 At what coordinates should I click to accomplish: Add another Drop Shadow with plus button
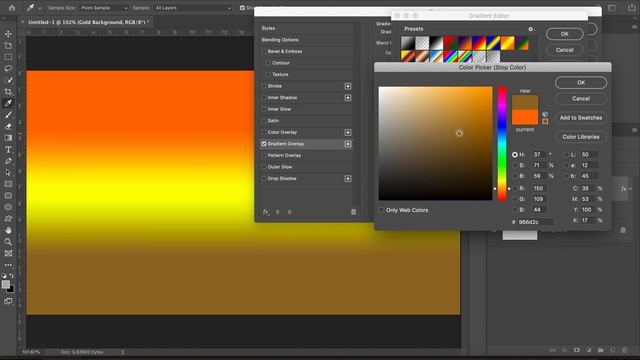tap(348, 178)
